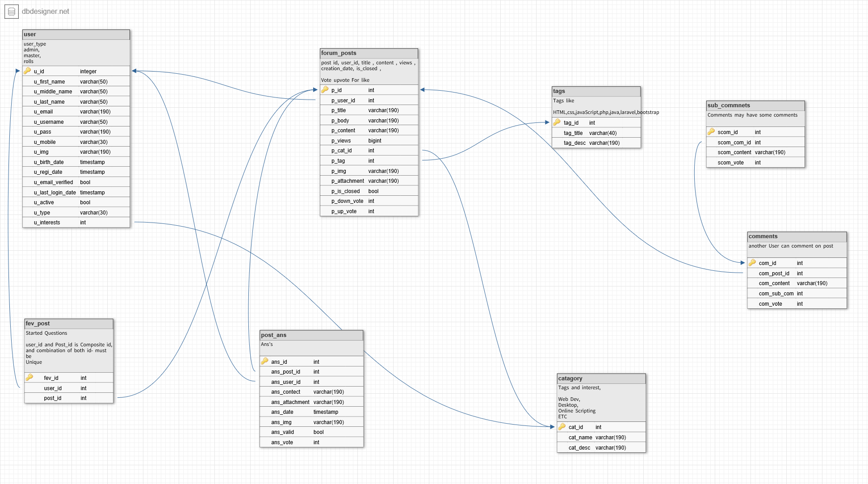The image size is (868, 484).
Task: Click the dbdesigner.net database logo icon
Action: 12,12
